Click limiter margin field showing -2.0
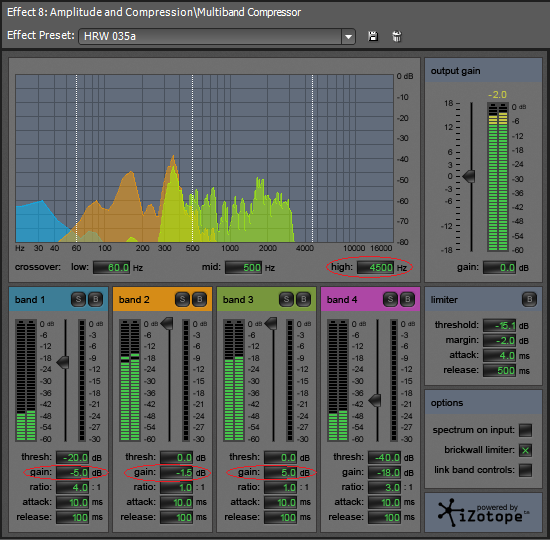This screenshot has height=540, width=550. click(499, 340)
